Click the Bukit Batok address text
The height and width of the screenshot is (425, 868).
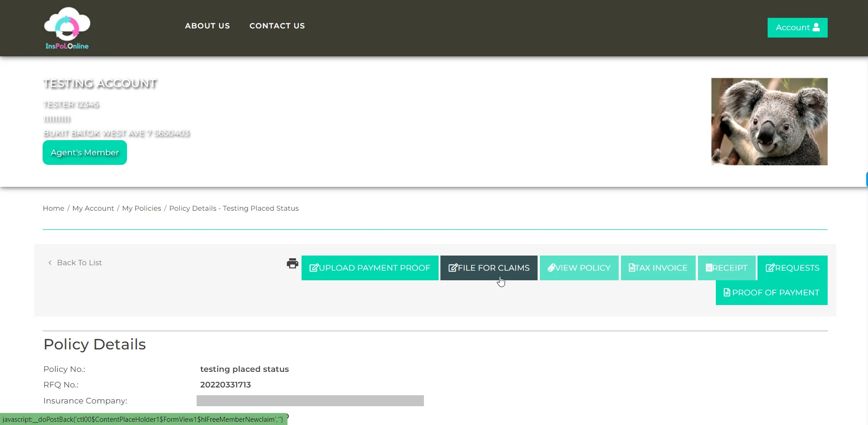coord(116,133)
